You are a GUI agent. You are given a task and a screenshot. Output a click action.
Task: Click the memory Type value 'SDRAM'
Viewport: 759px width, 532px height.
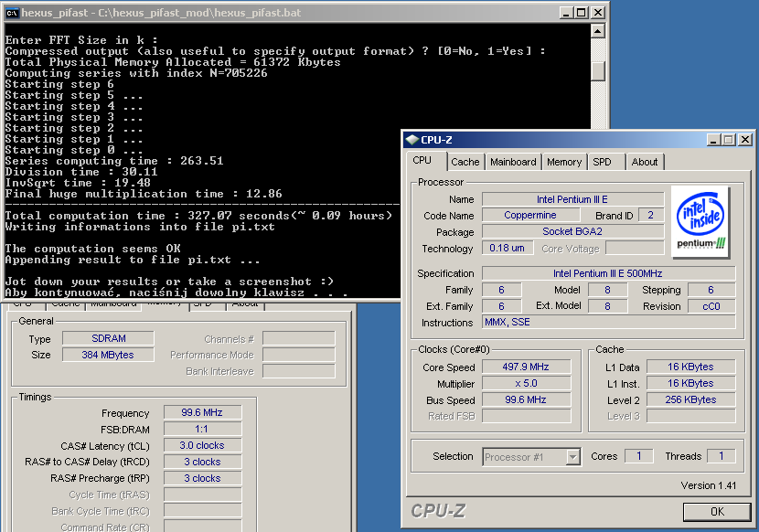click(109, 338)
